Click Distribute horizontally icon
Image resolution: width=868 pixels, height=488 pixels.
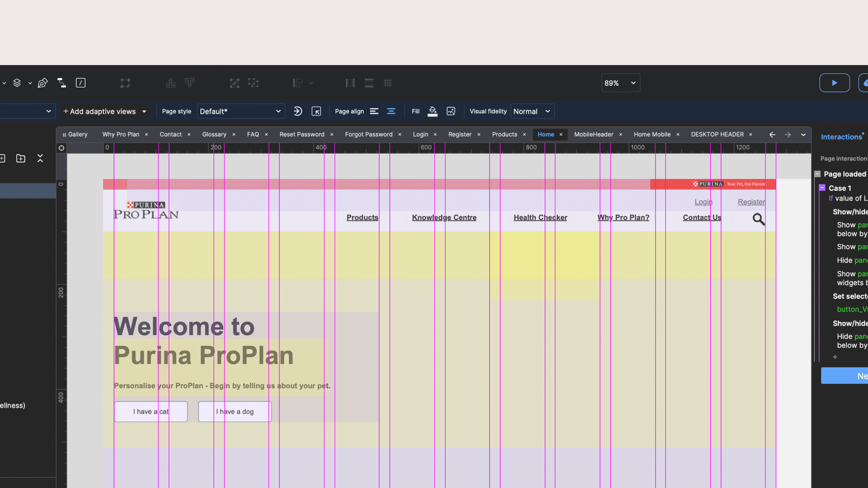pyautogui.click(x=350, y=83)
